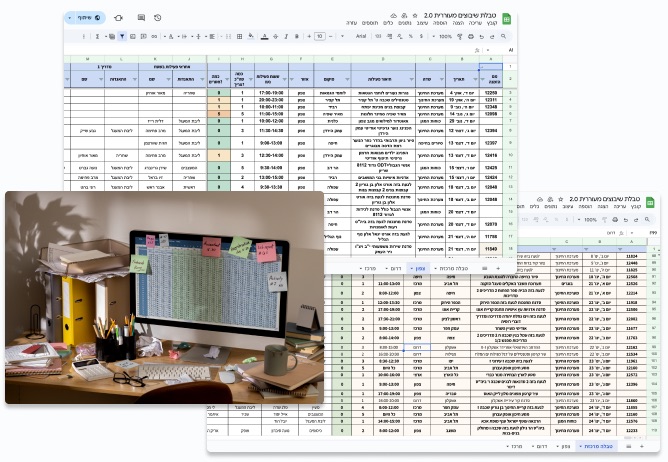Open the column I filter dropdown in the top window
The image size is (668, 462).
click(x=227, y=79)
